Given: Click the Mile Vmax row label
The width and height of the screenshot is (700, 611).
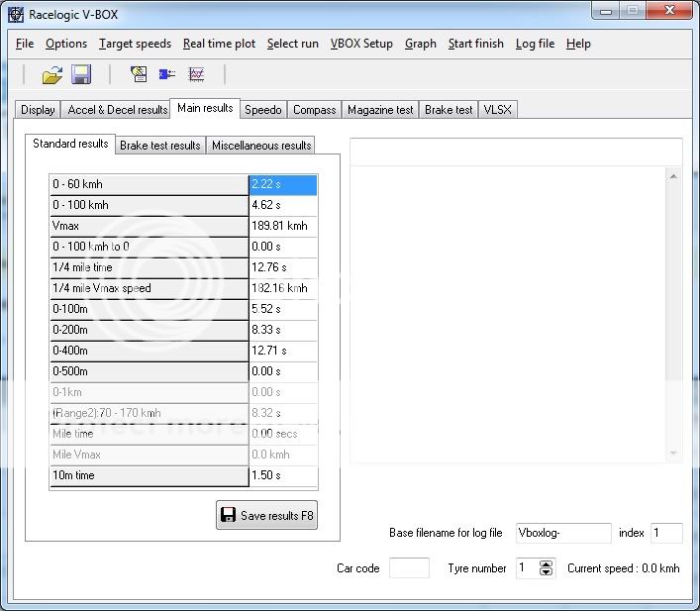Looking at the screenshot, I should pos(150,455).
